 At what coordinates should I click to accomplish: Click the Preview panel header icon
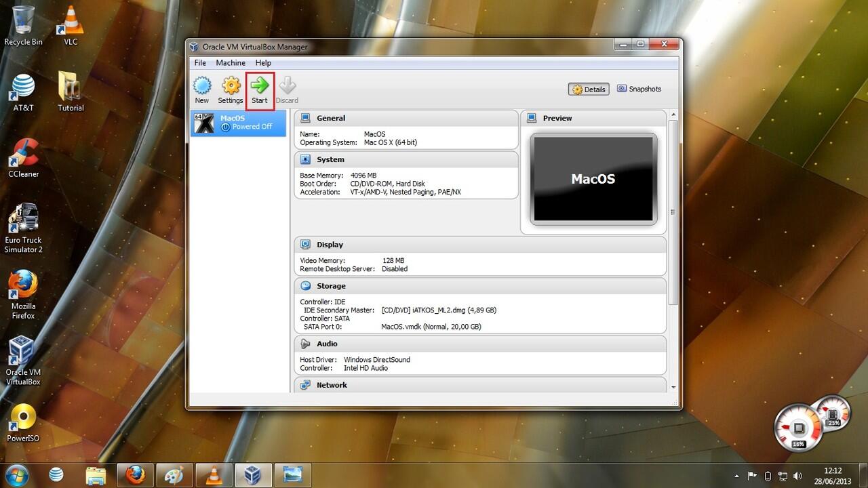[532, 118]
